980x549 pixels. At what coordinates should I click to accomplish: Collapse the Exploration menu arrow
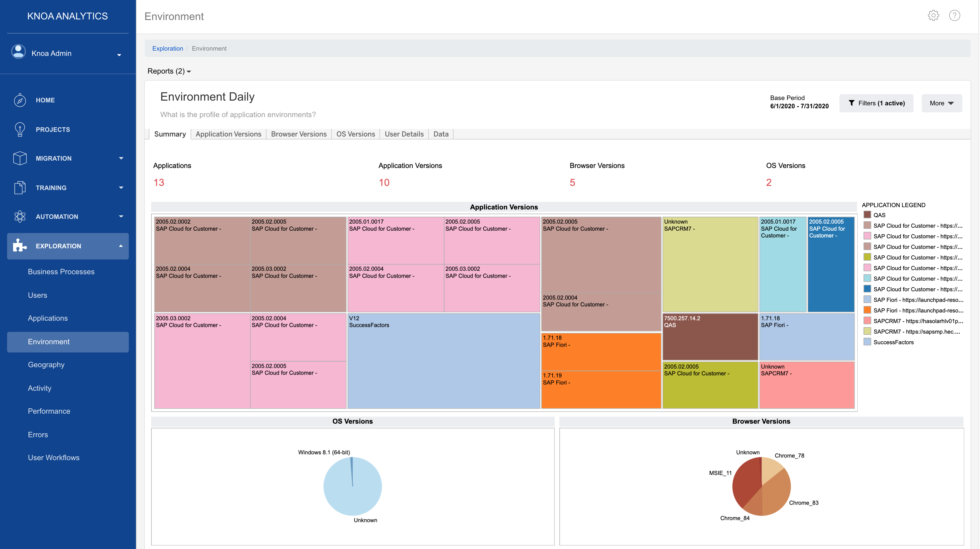pos(121,246)
